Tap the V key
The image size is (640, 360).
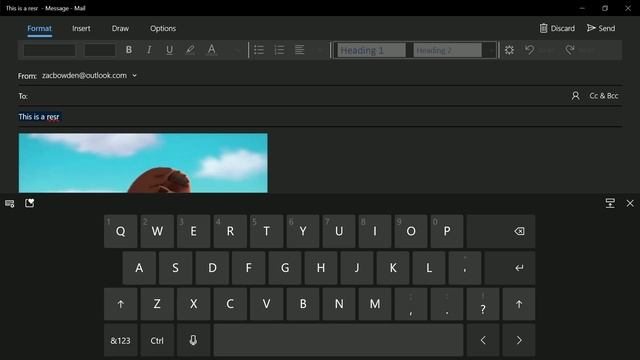[266, 304]
